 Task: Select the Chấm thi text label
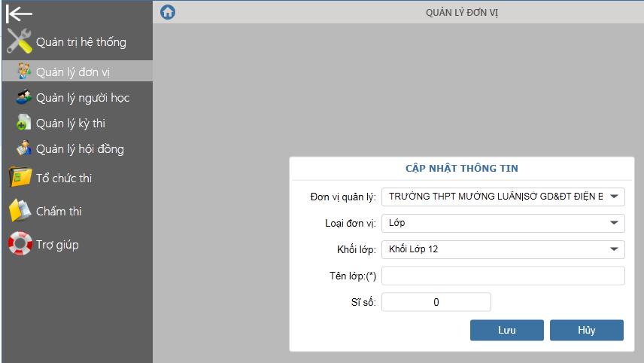(59, 212)
